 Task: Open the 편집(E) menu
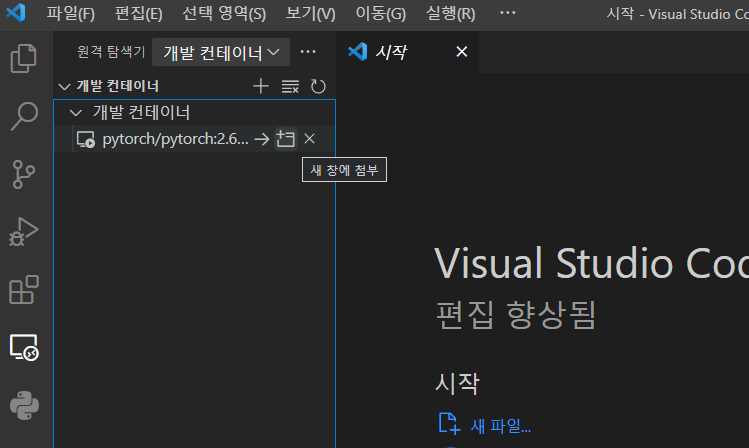tap(139, 14)
